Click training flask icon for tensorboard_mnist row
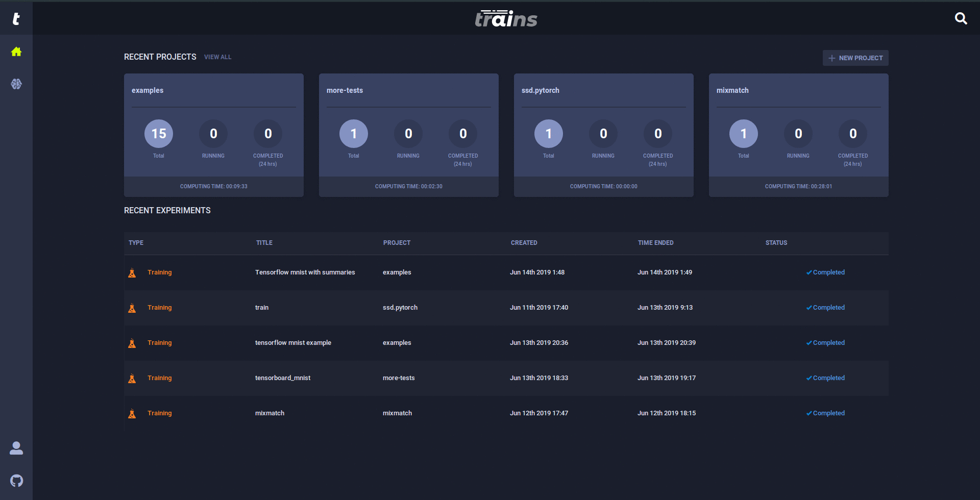The width and height of the screenshot is (980, 500). coord(132,378)
